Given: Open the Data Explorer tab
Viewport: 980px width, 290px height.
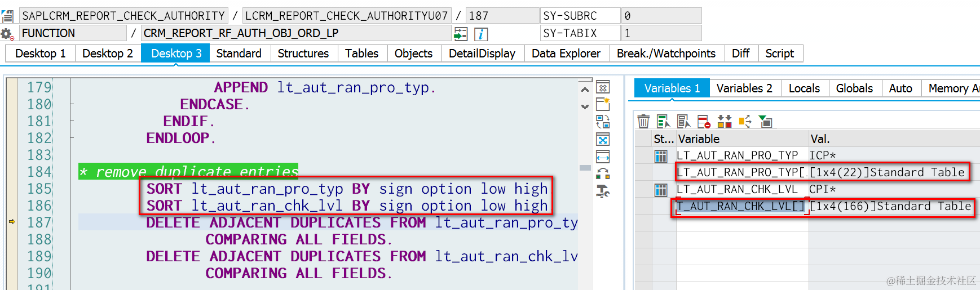Looking at the screenshot, I should (x=566, y=53).
